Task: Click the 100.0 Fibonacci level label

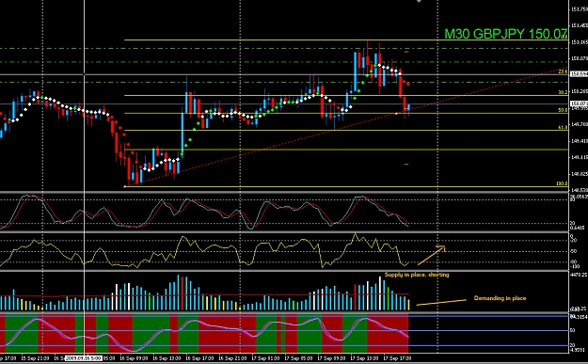Action: click(x=562, y=183)
